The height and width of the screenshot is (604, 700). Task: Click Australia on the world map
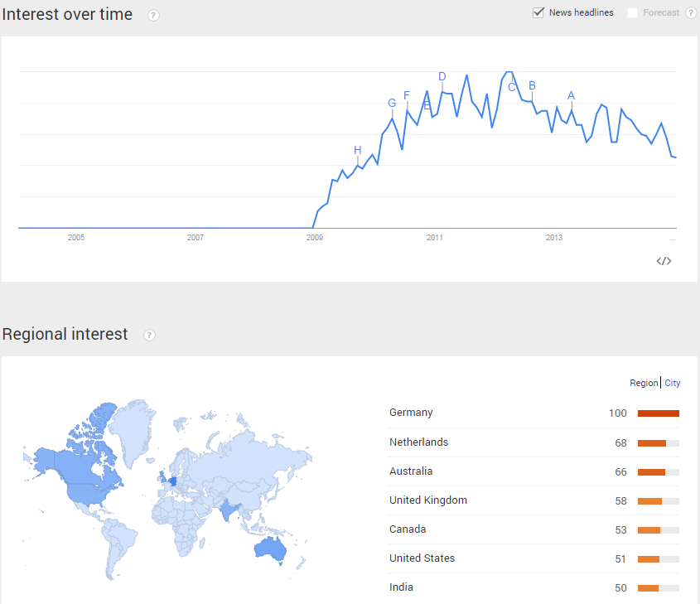[x=270, y=548]
